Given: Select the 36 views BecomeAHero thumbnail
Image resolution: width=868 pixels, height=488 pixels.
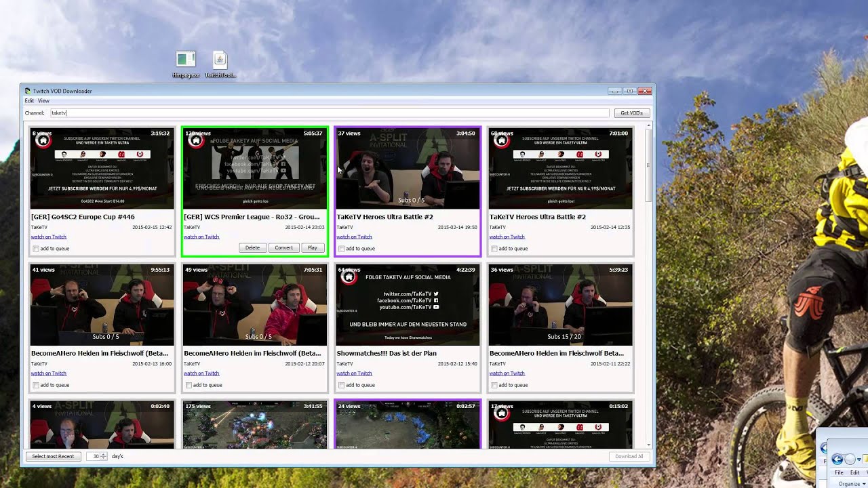Looking at the screenshot, I should (561, 305).
